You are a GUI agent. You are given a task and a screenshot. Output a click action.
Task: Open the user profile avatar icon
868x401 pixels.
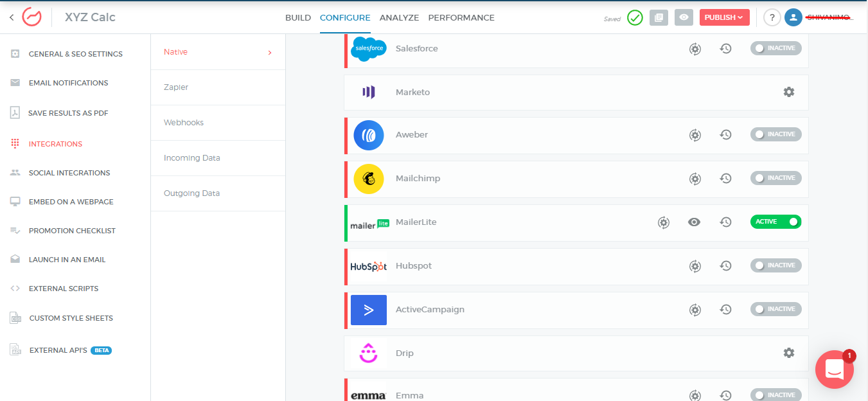tap(793, 18)
